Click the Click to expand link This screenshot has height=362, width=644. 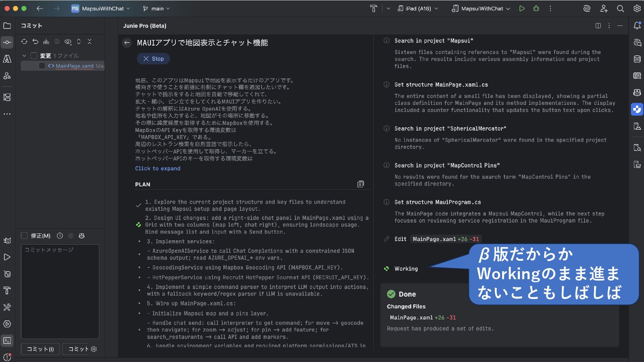[158, 168]
